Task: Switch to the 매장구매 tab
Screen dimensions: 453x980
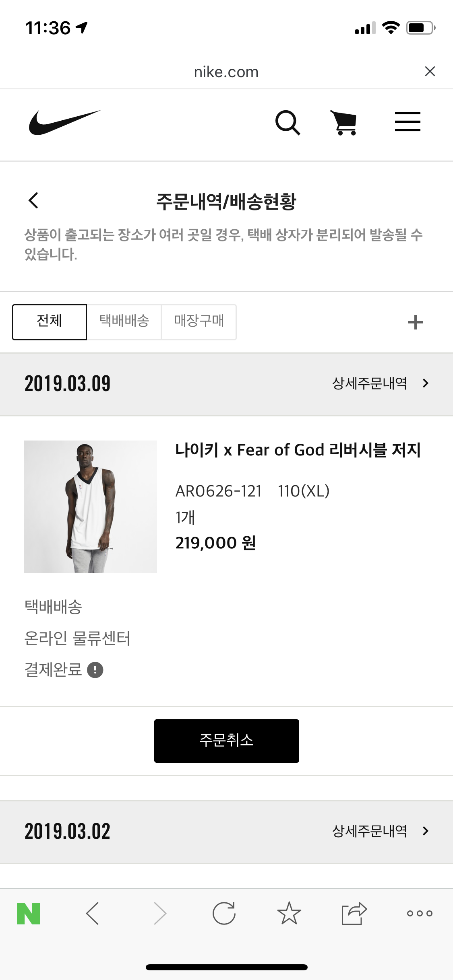Action: point(199,322)
